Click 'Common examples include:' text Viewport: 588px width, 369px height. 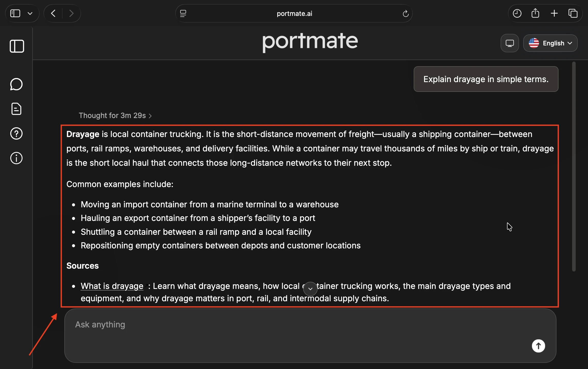[x=120, y=184]
